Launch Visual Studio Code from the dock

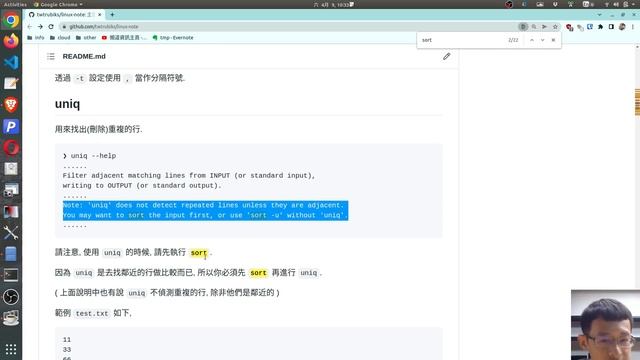(11, 62)
